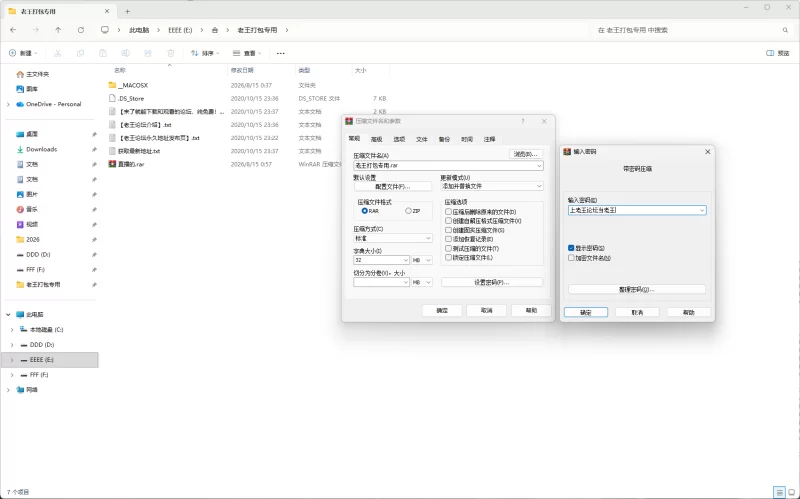The image size is (800, 499).
Task: Click the Copy icon in Explorer toolbar
Action: pos(80,53)
